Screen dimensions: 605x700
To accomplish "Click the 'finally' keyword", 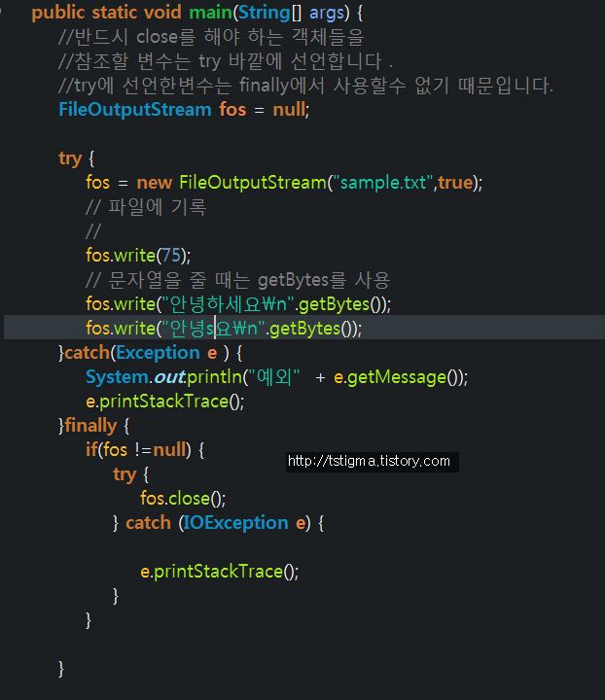I will tap(90, 426).
